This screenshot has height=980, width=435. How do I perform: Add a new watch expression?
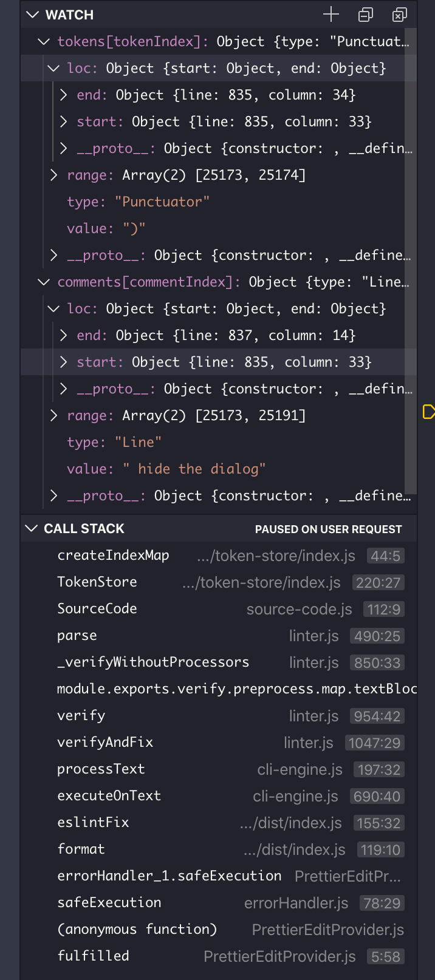pyautogui.click(x=332, y=15)
